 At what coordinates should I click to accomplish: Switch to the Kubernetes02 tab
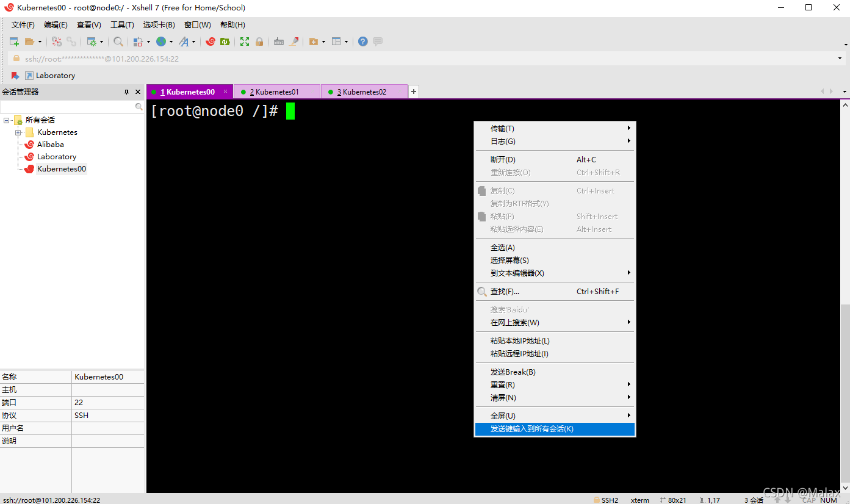click(364, 92)
